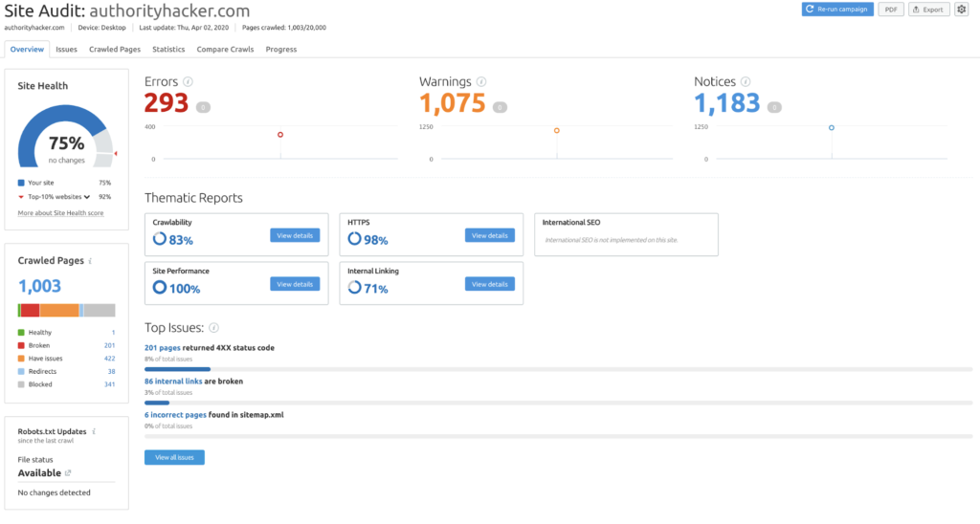Click the Redirects count 38

point(111,371)
